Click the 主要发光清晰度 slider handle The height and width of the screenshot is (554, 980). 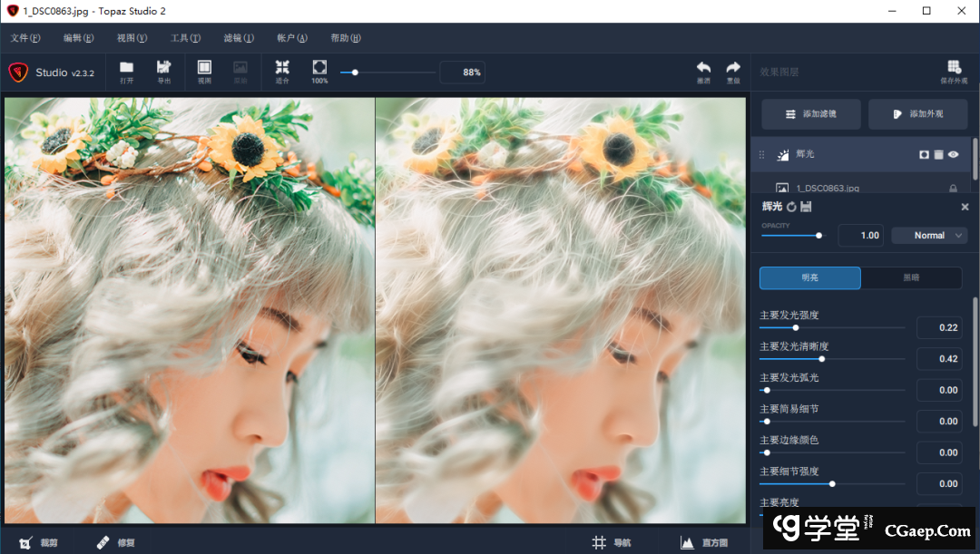pos(821,359)
